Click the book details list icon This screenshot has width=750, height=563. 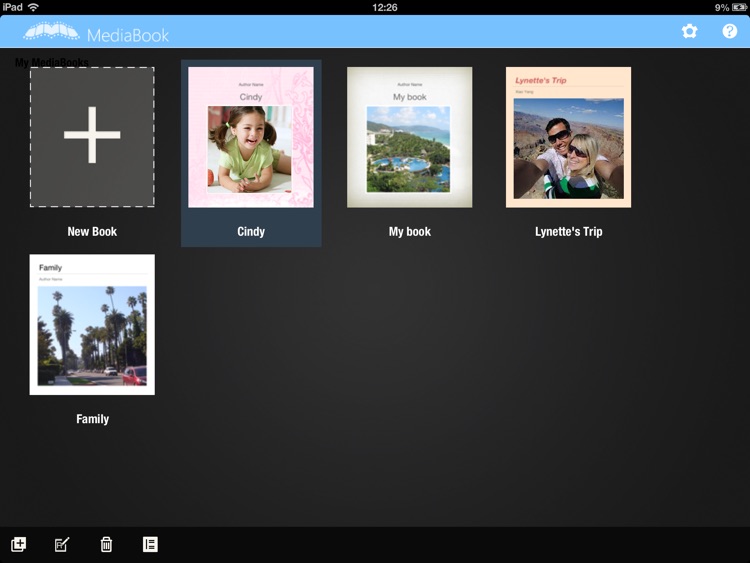click(x=150, y=544)
